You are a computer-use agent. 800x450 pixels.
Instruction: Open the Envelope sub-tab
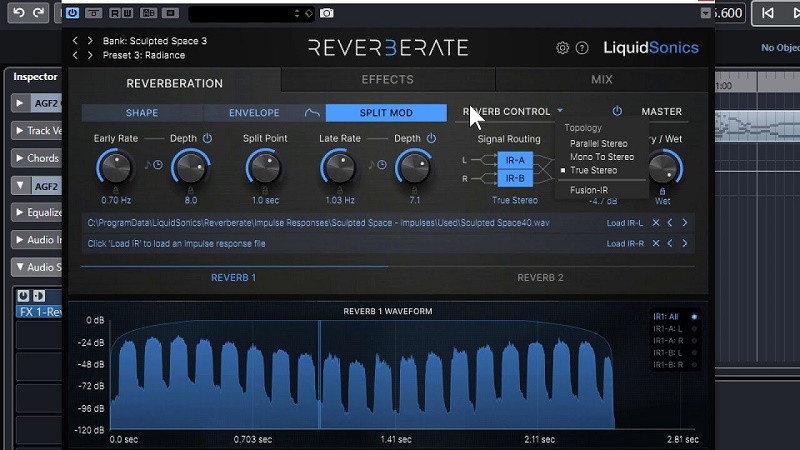tap(254, 113)
